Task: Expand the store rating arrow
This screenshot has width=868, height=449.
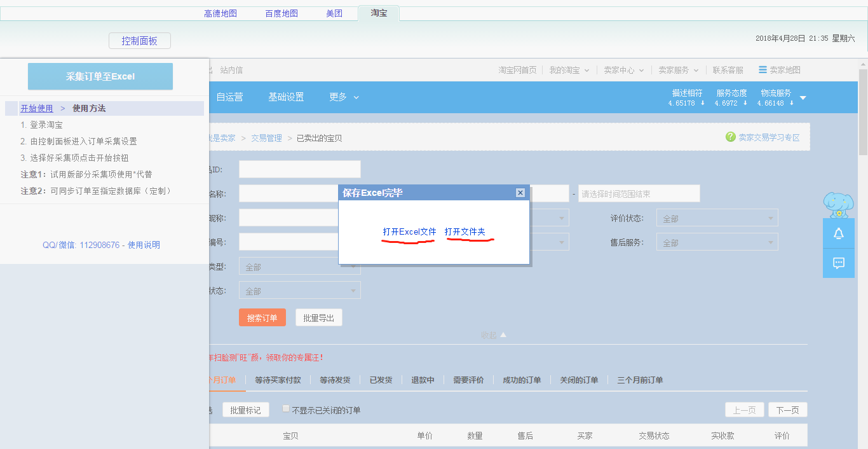Action: point(803,98)
